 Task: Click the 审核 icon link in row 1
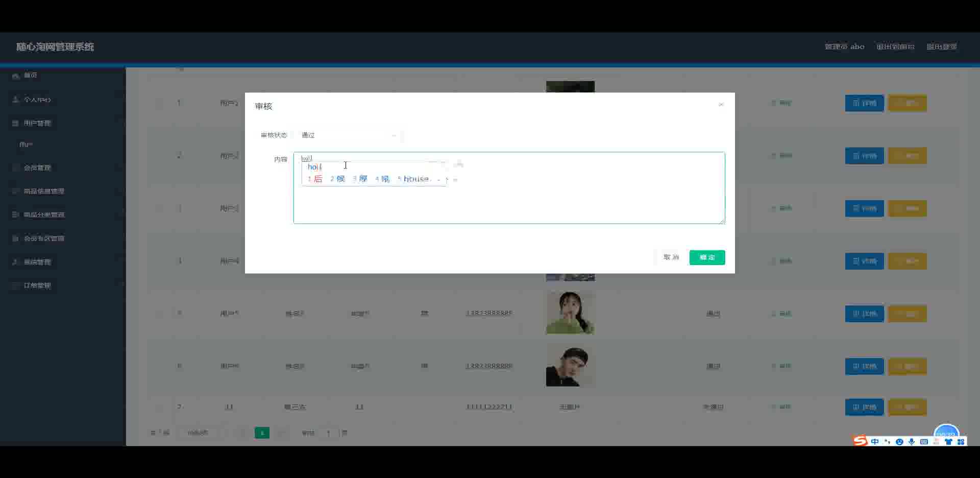(x=781, y=103)
